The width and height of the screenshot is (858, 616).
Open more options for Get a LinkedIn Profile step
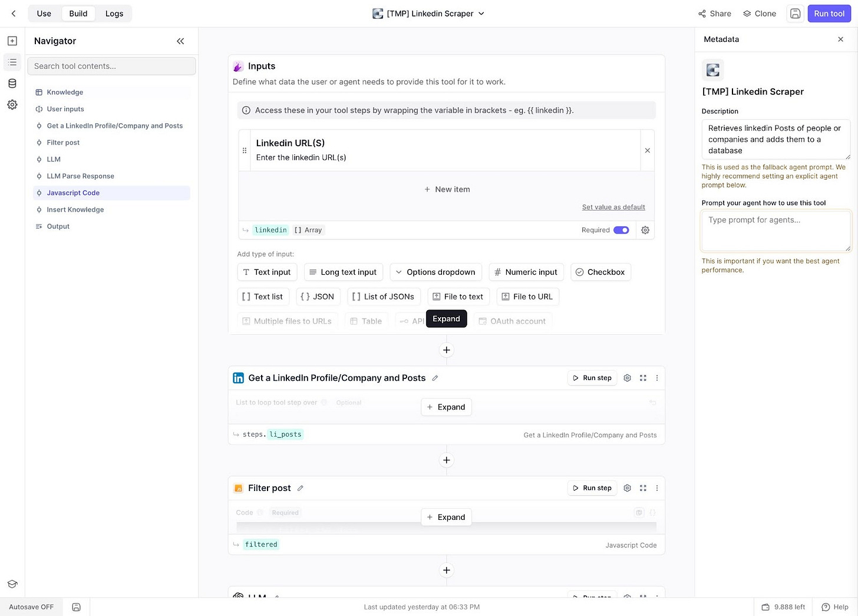click(x=657, y=378)
